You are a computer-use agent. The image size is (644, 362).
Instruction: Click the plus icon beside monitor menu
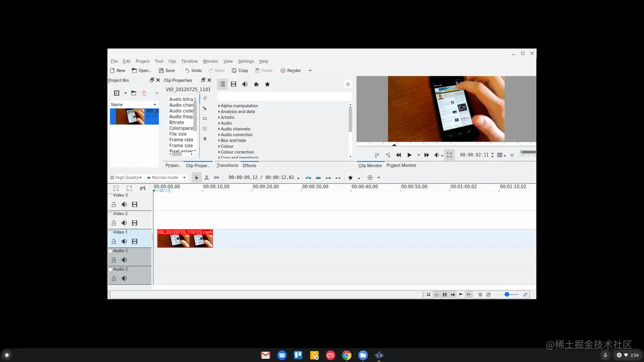point(512,155)
